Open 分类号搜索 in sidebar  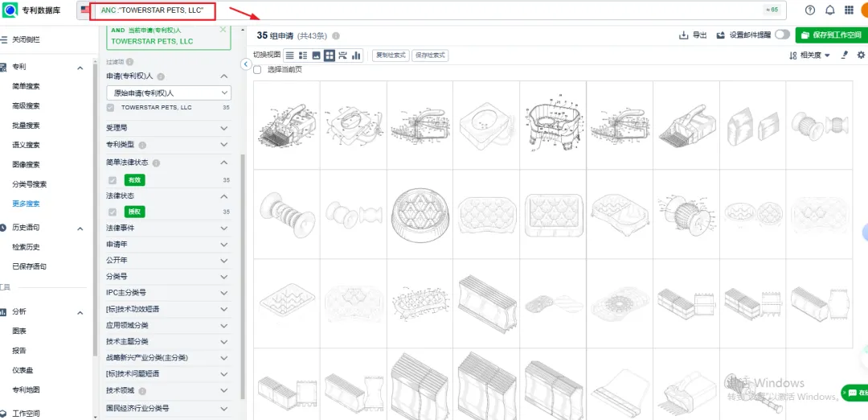(30, 184)
